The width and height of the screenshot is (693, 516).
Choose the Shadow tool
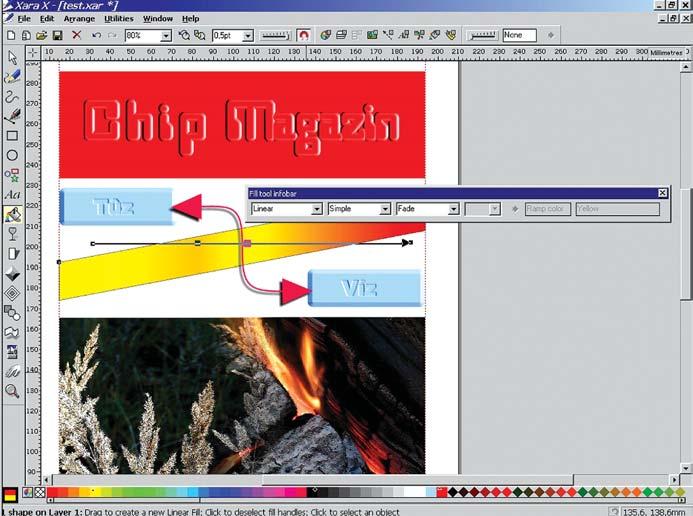point(12,254)
